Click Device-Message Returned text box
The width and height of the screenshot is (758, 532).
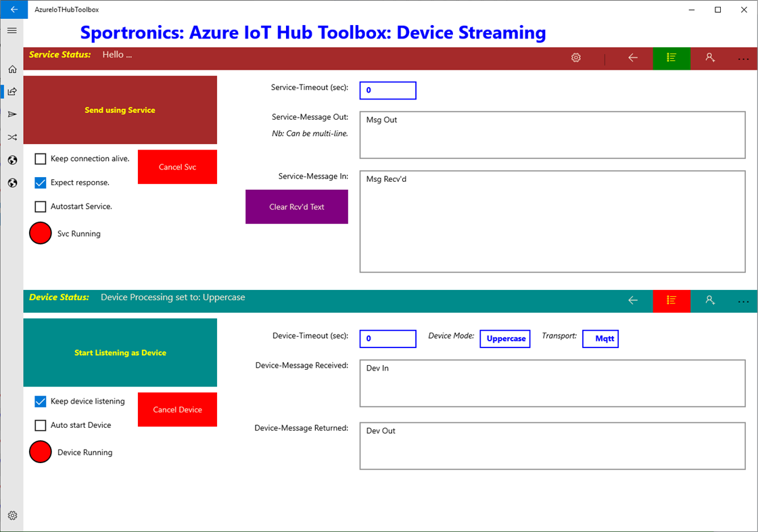552,446
